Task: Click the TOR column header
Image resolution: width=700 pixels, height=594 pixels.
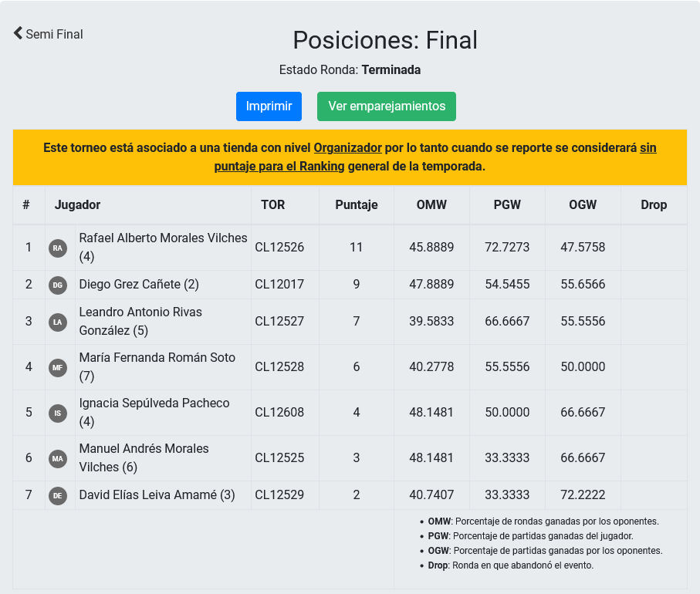Action: [x=273, y=205]
